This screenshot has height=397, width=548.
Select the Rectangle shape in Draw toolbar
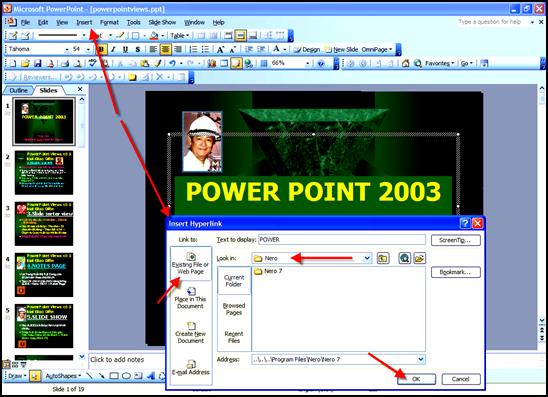coord(114,376)
